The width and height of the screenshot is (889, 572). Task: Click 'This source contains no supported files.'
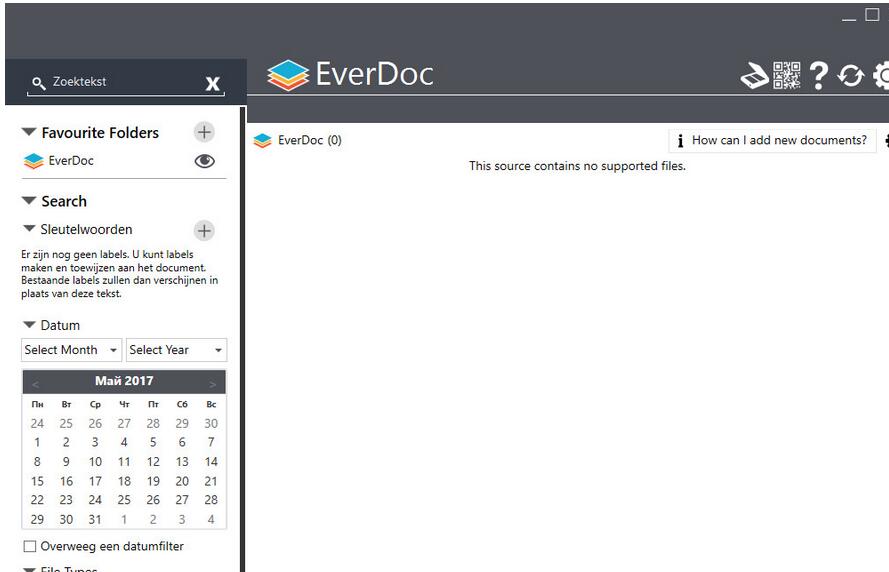coord(577,166)
